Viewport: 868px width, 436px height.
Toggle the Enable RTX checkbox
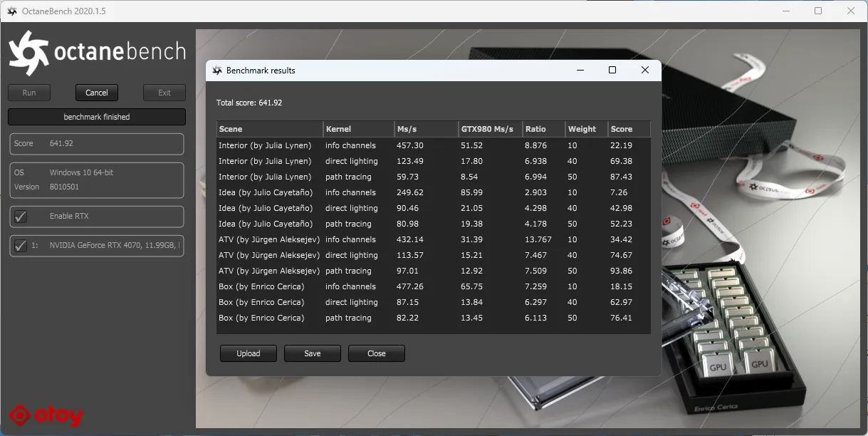point(21,217)
